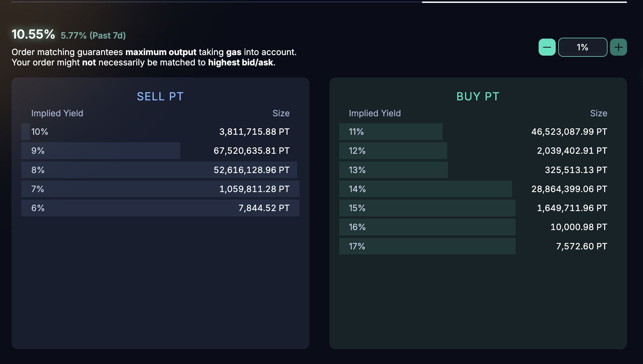Select the 9% sell PT order row
643x364 pixels.
pyautogui.click(x=160, y=151)
